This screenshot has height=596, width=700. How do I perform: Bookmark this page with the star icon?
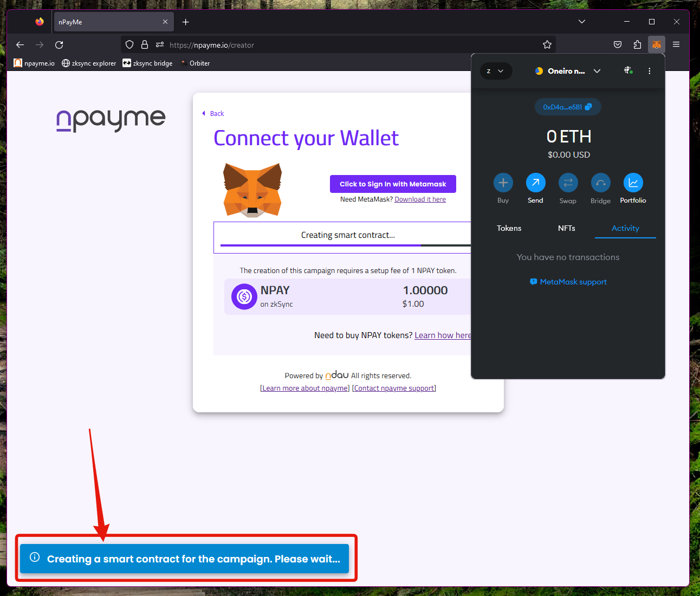(547, 45)
